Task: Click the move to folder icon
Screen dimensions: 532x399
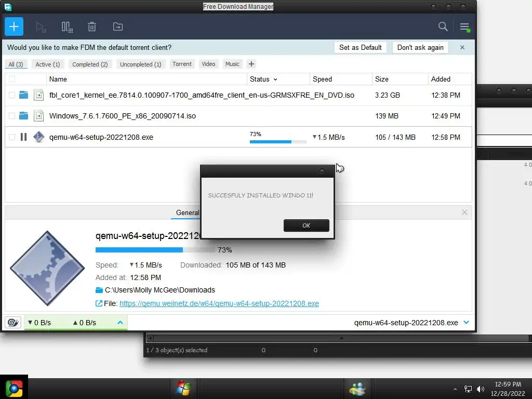Action: [118, 26]
